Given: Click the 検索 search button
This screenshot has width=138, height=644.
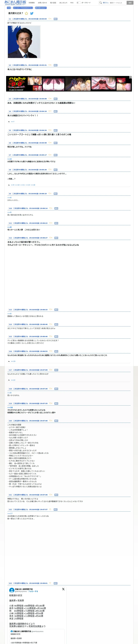Looking at the screenshot, I should (x=130, y=3).
